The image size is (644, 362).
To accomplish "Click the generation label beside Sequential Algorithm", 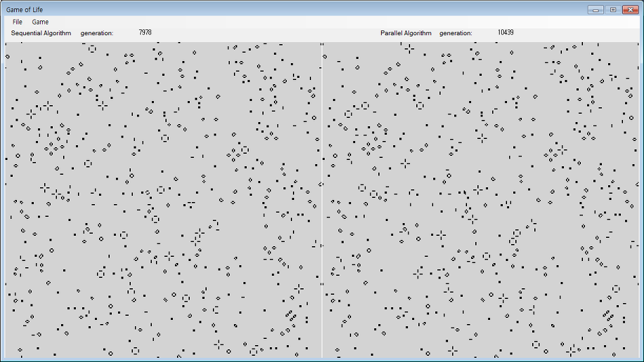I will (97, 33).
